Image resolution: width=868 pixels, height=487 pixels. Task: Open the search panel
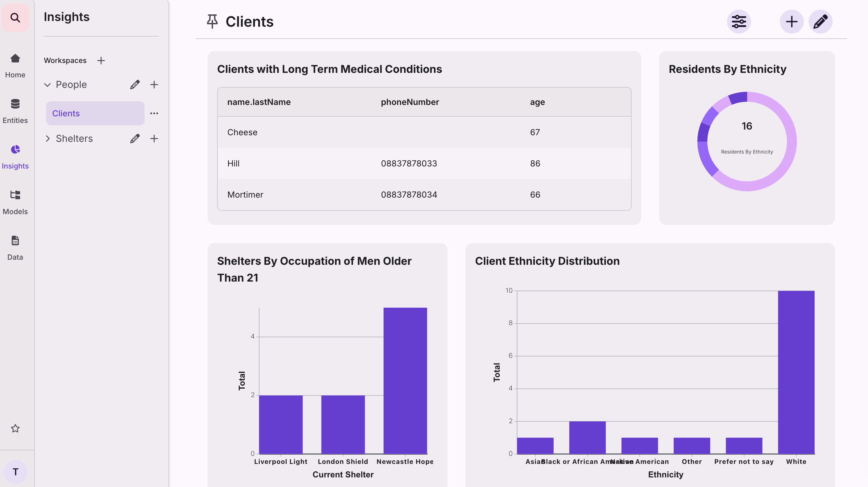15,17
